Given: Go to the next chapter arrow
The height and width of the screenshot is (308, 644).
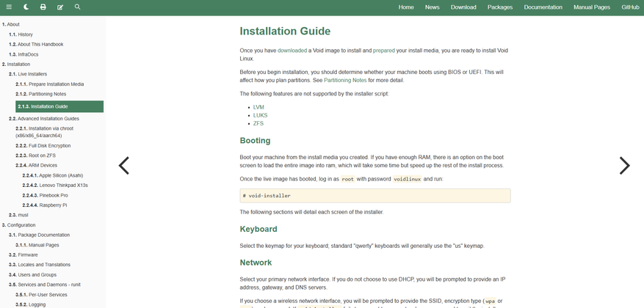Looking at the screenshot, I should click(x=624, y=166).
